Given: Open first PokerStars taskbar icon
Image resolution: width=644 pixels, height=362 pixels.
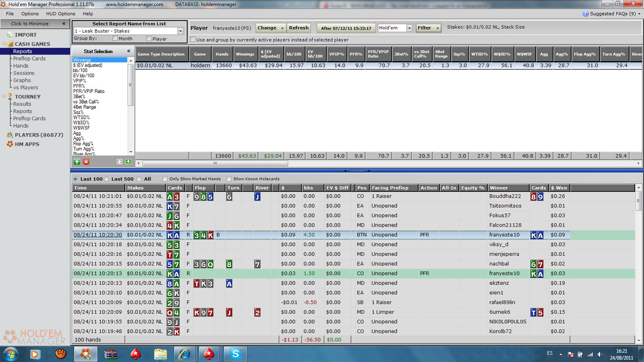Looking at the screenshot, I should [x=135, y=354].
